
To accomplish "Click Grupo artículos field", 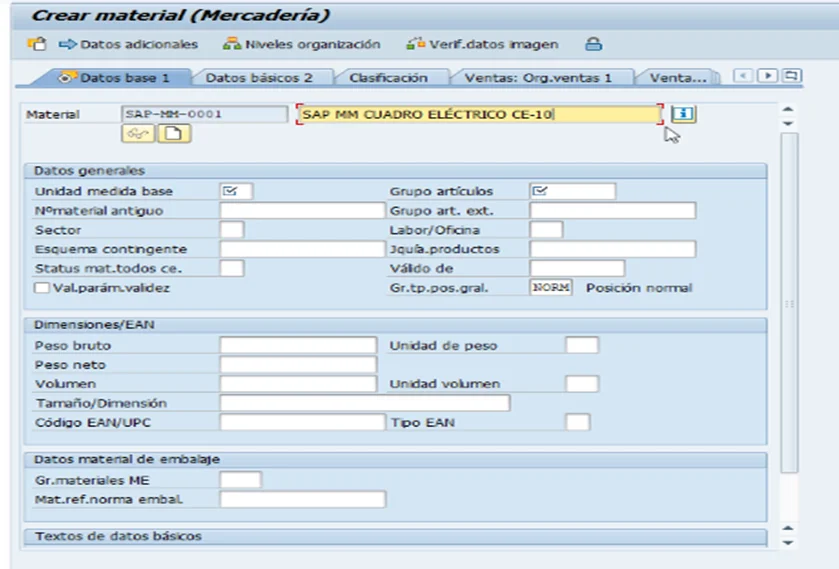I will click(573, 191).
